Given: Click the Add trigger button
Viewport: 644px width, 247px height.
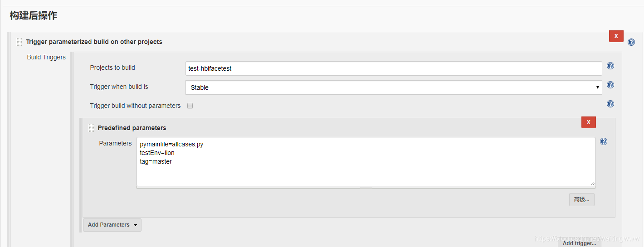Looking at the screenshot, I should coord(579,243).
